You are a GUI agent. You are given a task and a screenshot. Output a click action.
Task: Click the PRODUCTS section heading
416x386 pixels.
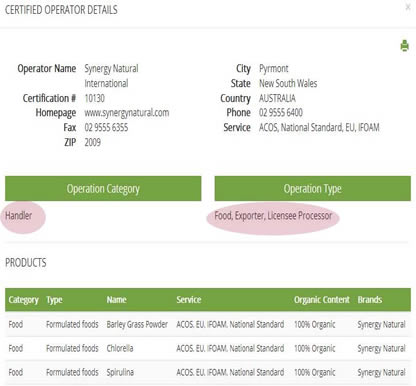click(26, 263)
